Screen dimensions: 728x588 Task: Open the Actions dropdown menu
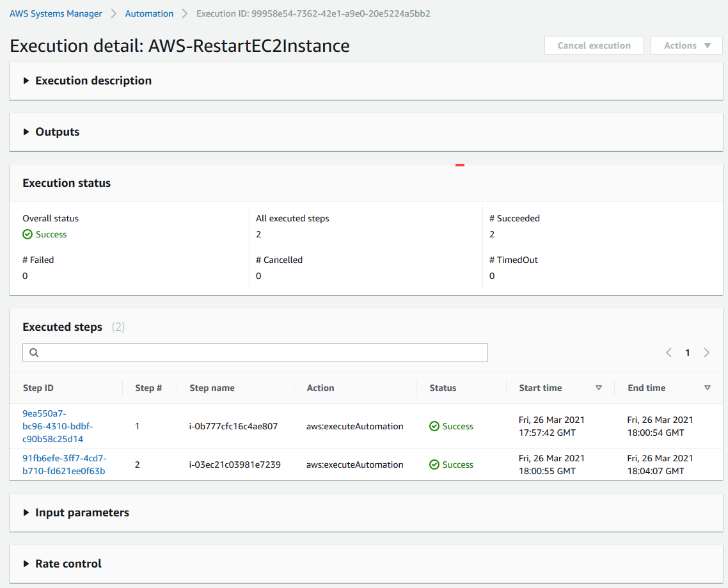(x=686, y=45)
